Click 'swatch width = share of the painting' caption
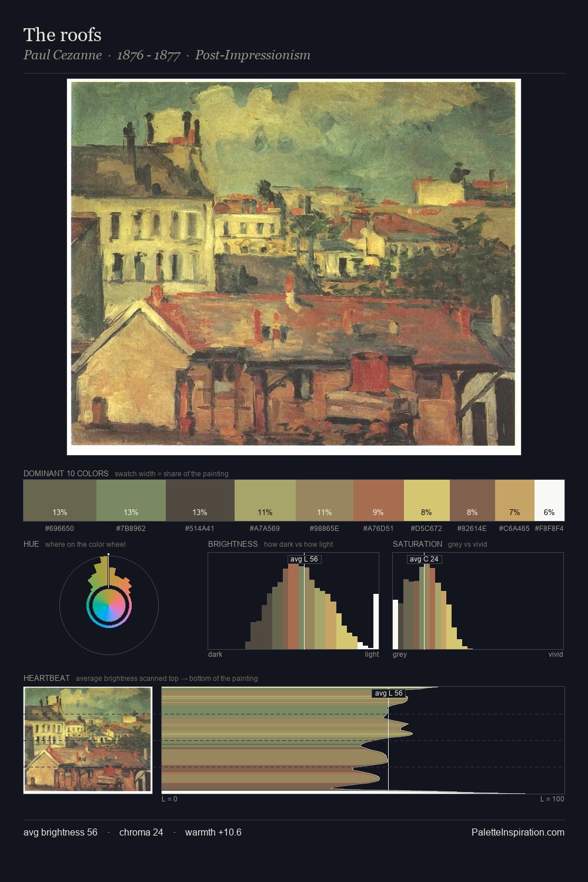The height and width of the screenshot is (882, 588). [x=172, y=474]
